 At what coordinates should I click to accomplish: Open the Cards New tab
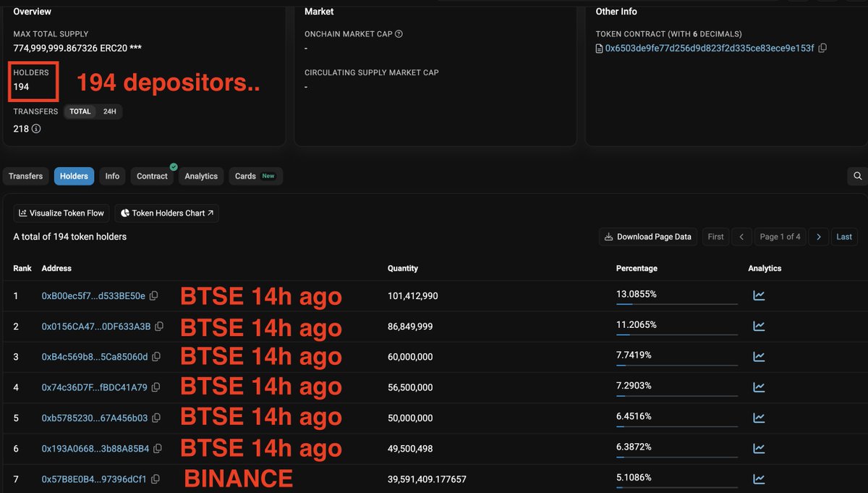point(255,176)
